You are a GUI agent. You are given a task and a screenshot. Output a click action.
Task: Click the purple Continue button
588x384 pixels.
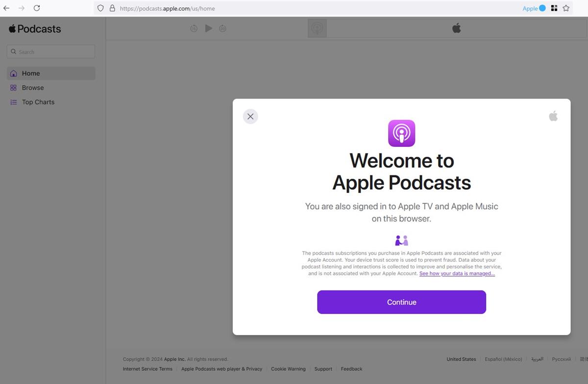401,302
